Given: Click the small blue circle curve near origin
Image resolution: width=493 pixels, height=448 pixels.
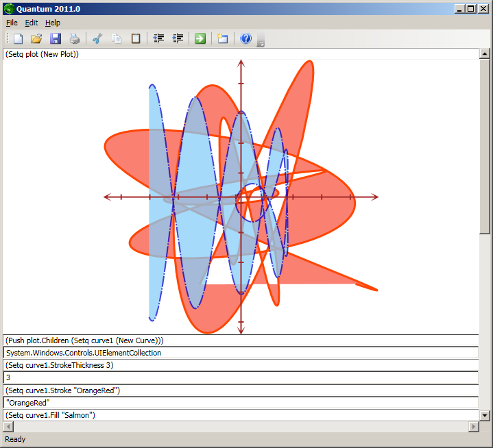Looking at the screenshot, I should [x=252, y=203].
